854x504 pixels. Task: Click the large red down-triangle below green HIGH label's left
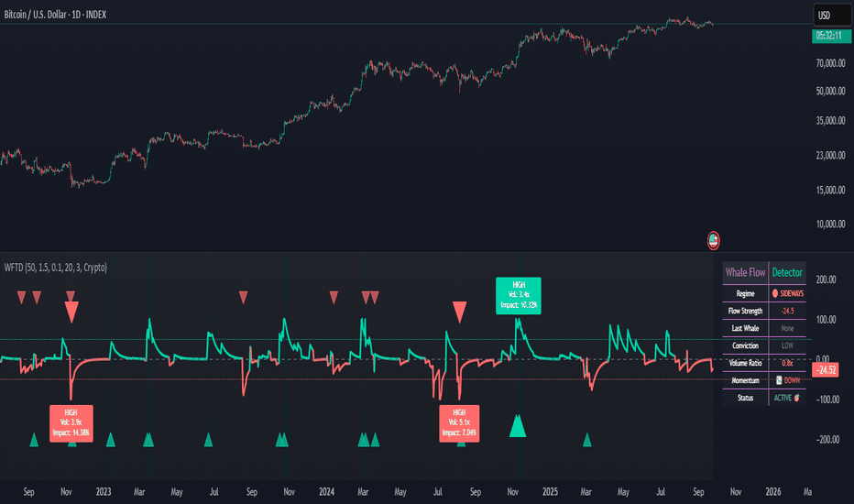[x=459, y=312]
